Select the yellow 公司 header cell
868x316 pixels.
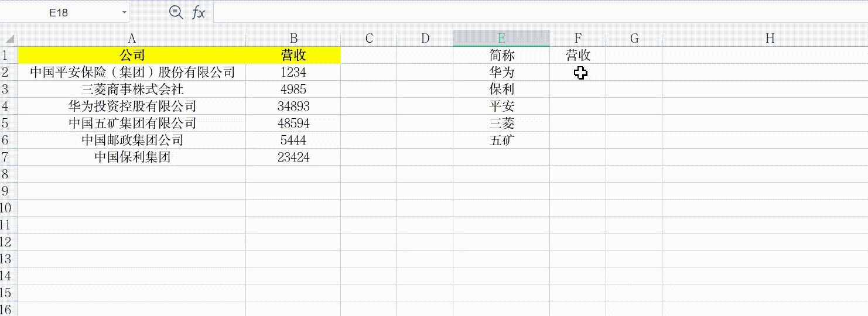(x=132, y=56)
